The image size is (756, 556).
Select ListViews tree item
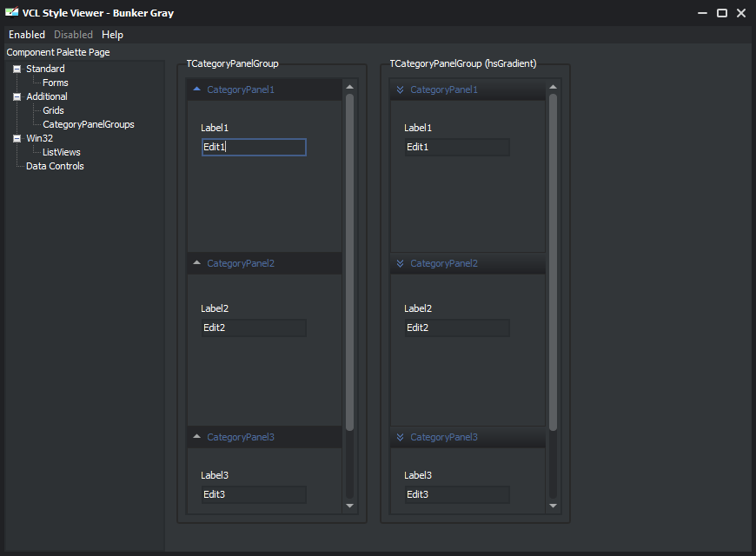pos(61,152)
